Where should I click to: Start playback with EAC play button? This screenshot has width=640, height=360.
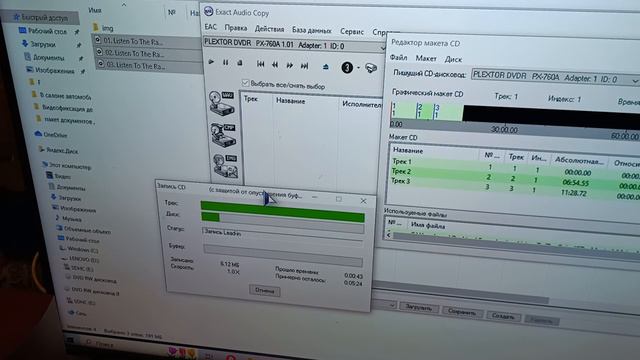(211, 62)
